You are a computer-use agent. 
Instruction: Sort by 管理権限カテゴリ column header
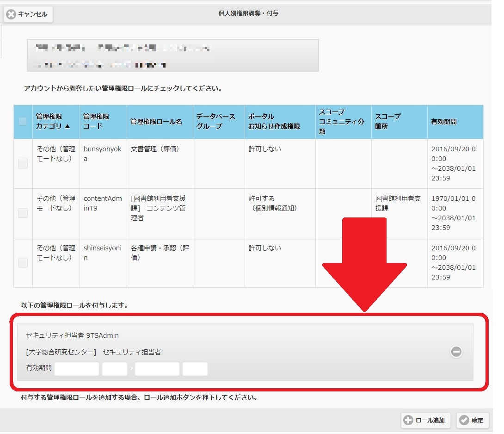[x=56, y=122]
